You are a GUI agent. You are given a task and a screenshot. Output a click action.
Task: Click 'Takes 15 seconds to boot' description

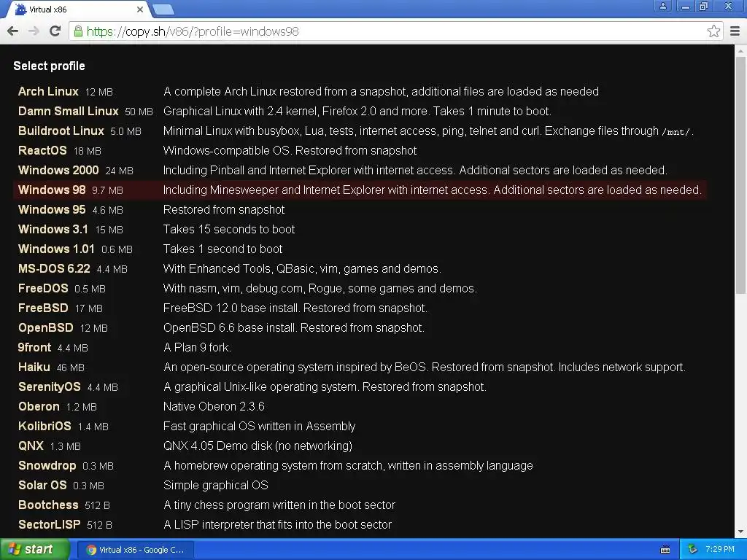228,229
